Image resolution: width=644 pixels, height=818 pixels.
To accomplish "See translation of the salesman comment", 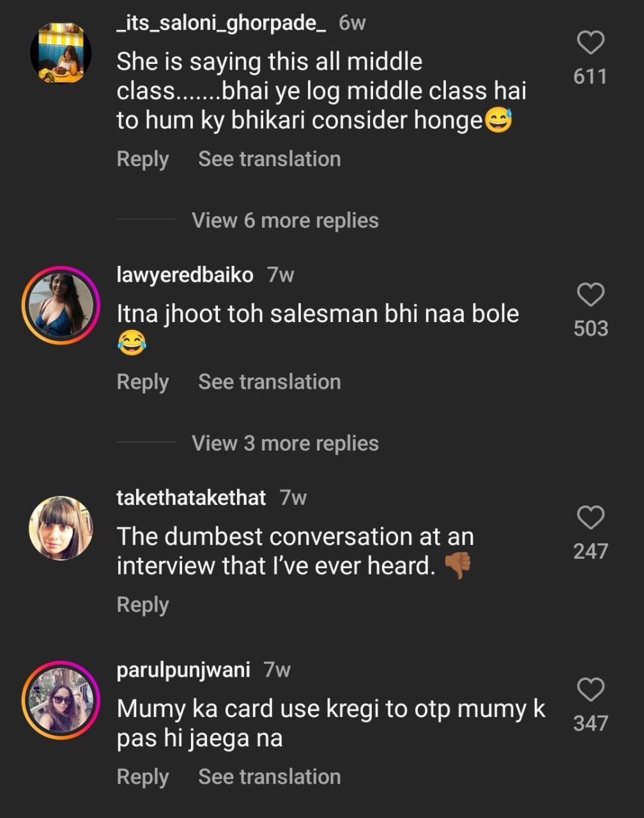I will [x=269, y=382].
